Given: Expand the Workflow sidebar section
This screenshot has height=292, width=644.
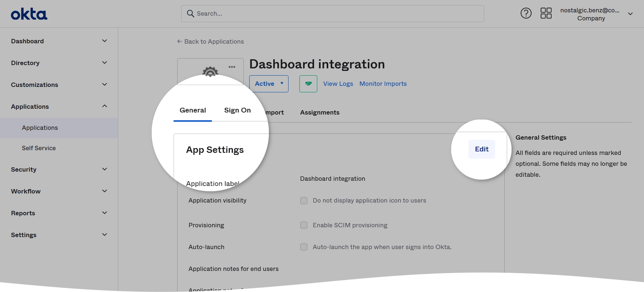Looking at the screenshot, I should tap(59, 191).
